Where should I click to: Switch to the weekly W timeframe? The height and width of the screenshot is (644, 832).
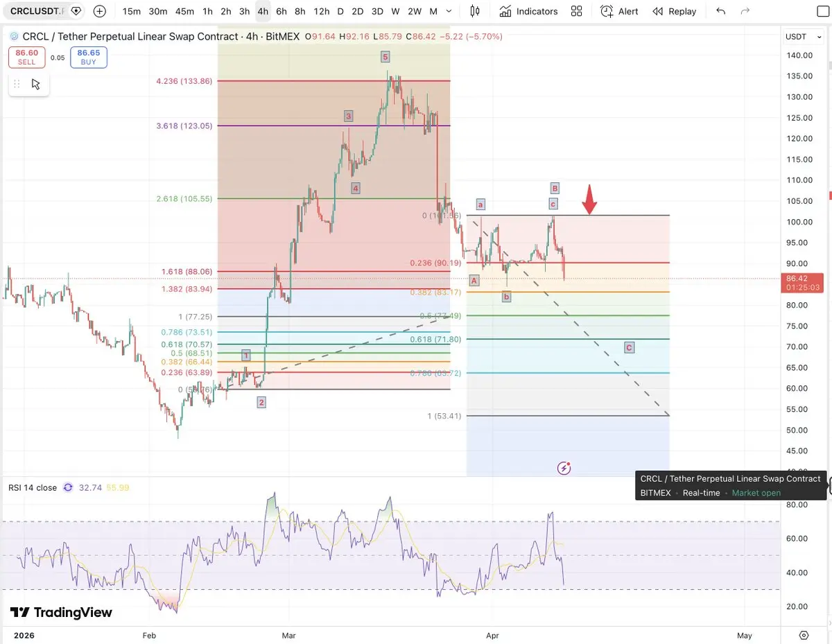(x=395, y=11)
